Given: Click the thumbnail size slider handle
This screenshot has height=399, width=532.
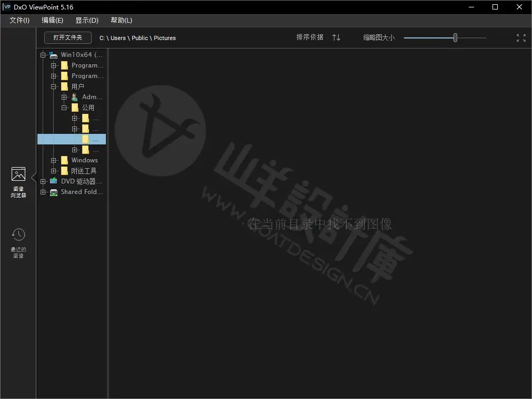Looking at the screenshot, I should pos(455,38).
